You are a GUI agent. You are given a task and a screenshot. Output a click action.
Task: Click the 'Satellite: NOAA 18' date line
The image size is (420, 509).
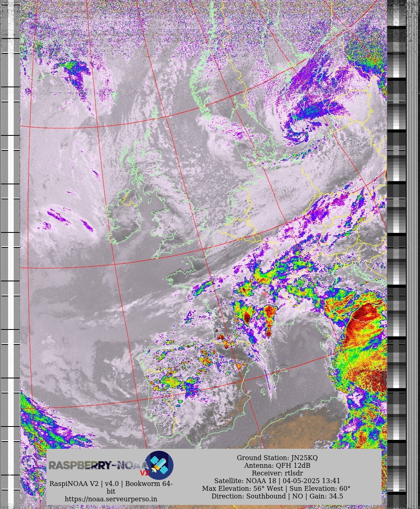277,481
